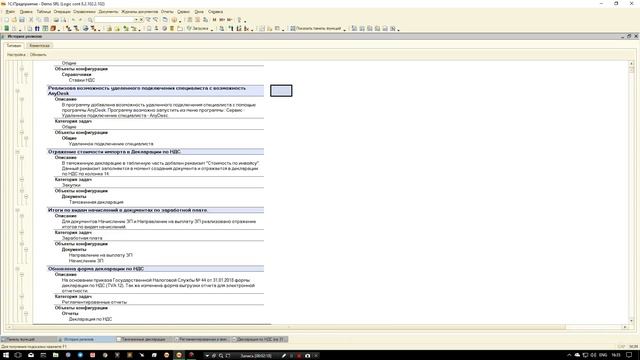This screenshot has width=640, height=360.
Task: Click the Print preview toolbar icon
Action: coord(64,20)
